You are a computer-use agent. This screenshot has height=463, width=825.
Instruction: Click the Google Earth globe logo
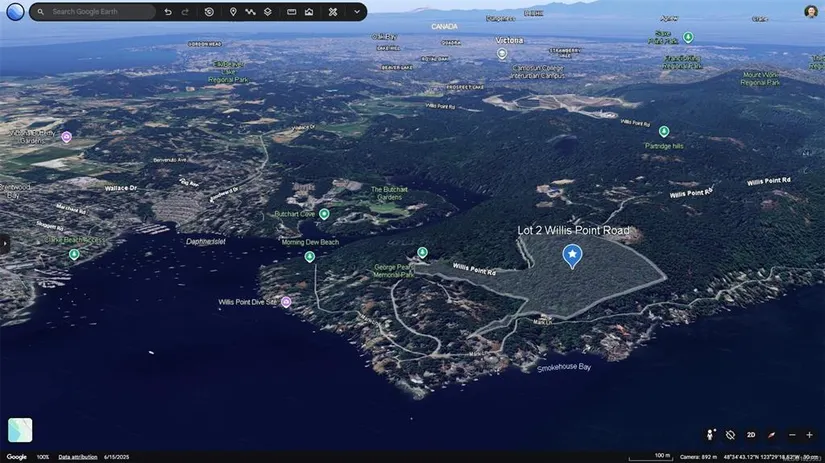tap(15, 12)
